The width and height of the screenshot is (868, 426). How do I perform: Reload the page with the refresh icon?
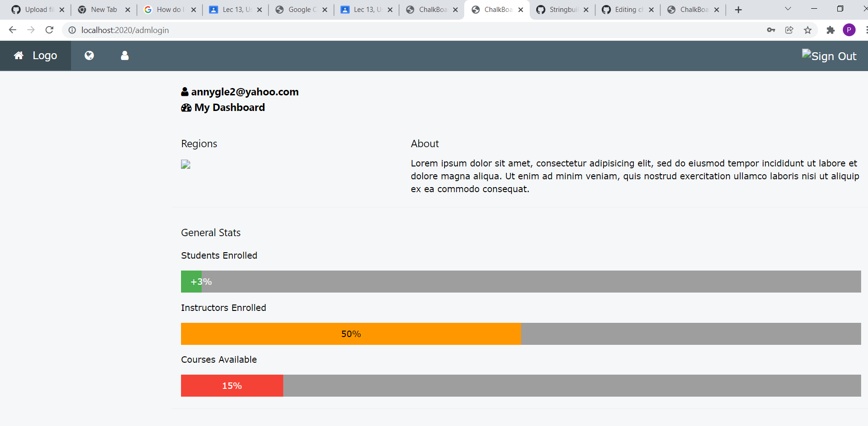pos(49,30)
